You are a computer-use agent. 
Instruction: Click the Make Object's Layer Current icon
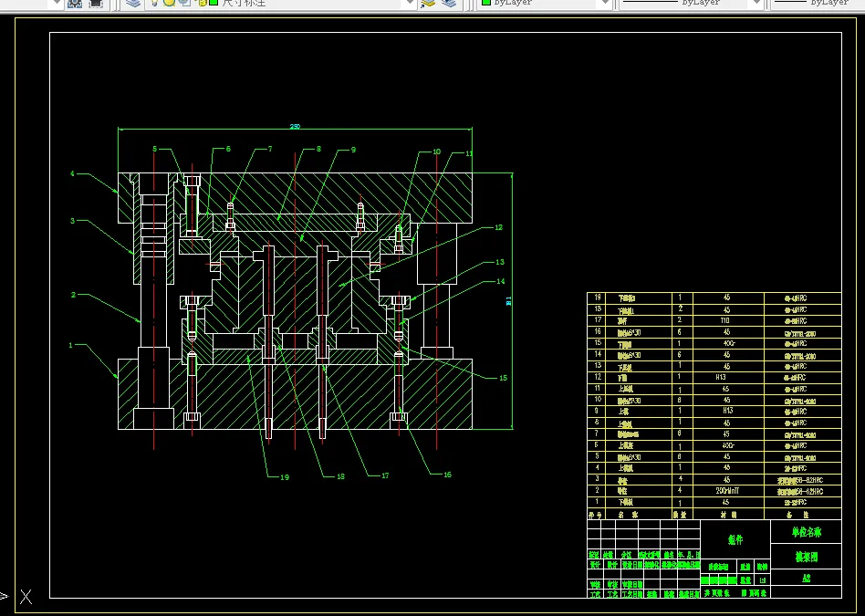[x=428, y=3]
